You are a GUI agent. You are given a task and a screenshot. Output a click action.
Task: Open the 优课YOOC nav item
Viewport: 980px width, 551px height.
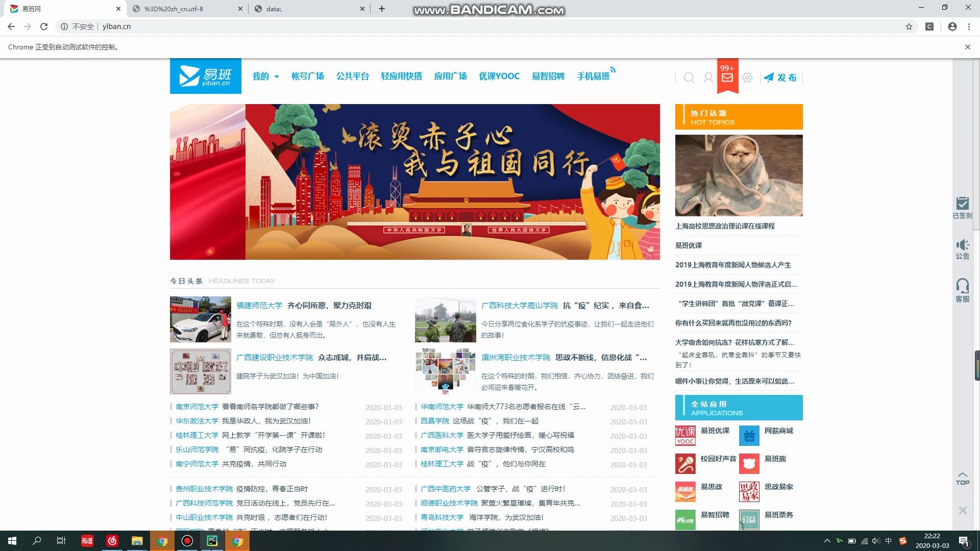499,77
